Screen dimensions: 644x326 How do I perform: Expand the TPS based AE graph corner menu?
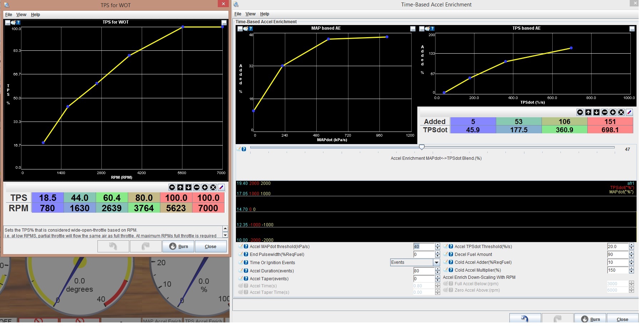click(632, 29)
